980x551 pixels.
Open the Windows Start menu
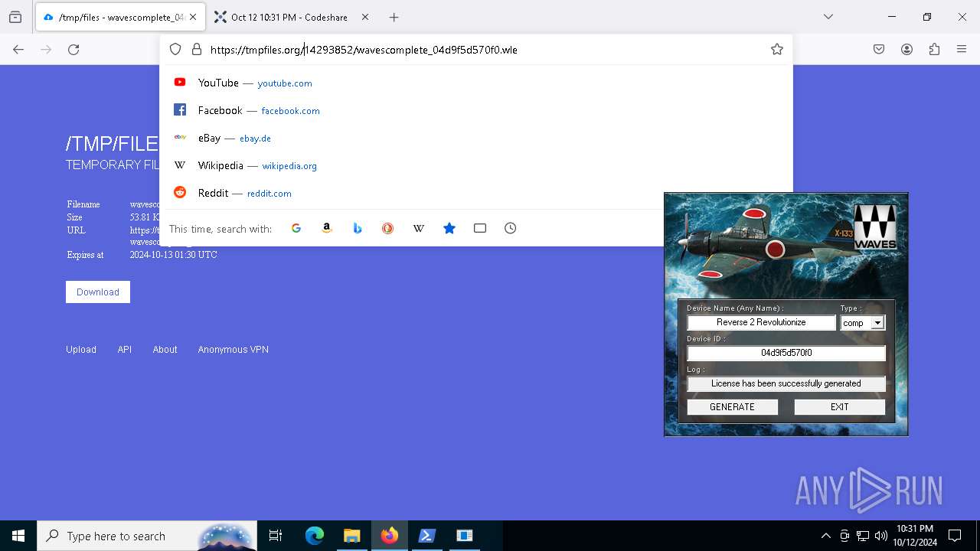pyautogui.click(x=18, y=536)
